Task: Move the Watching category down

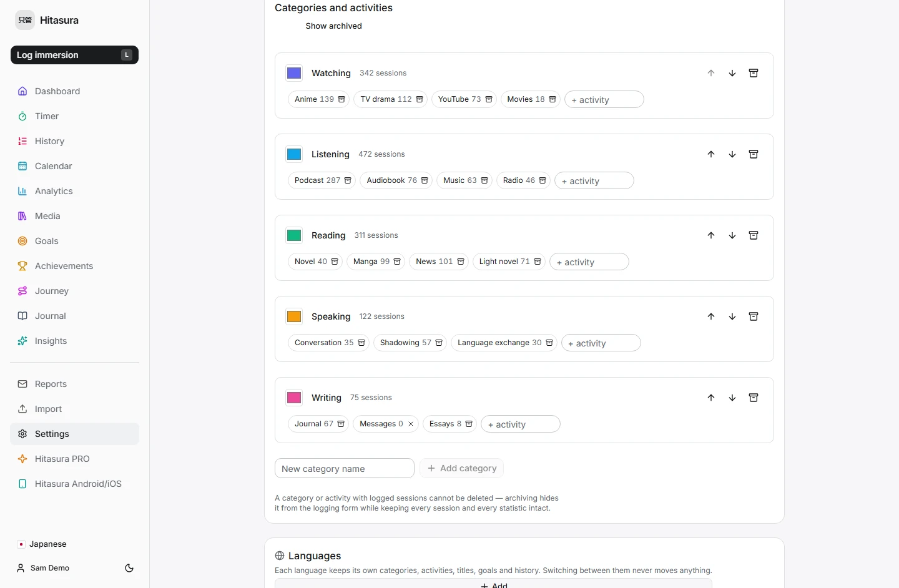Action: 732,73
